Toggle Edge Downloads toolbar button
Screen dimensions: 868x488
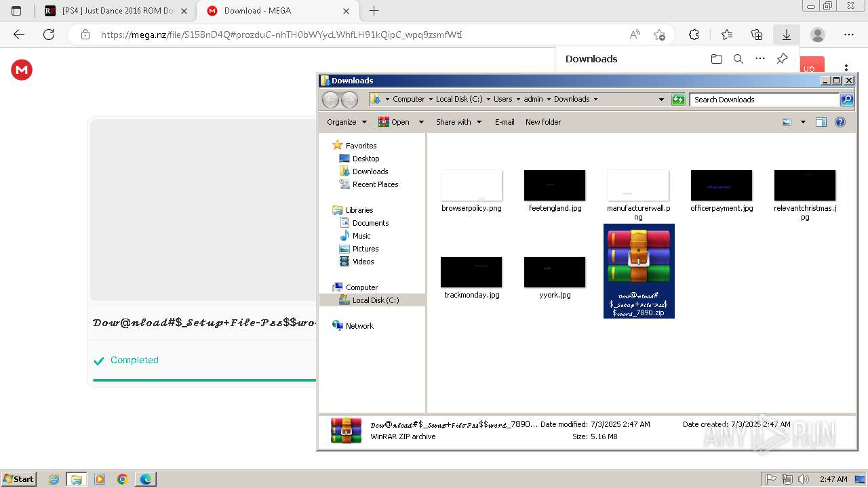tap(787, 35)
